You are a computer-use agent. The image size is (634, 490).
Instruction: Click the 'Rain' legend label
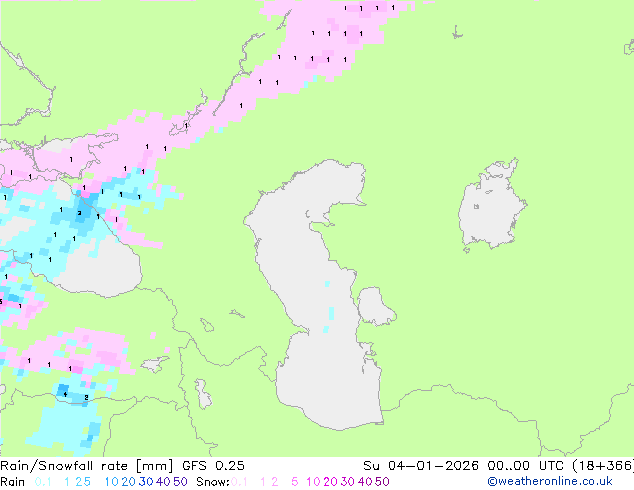click(x=13, y=482)
